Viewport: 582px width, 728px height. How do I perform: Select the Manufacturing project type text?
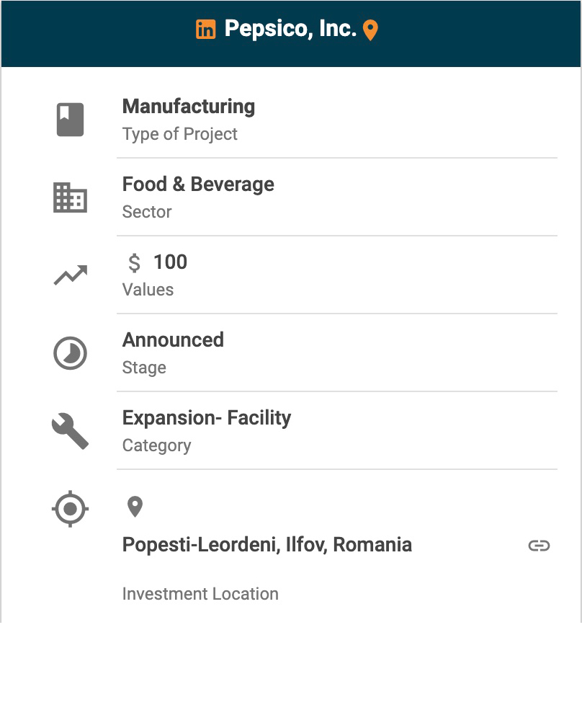(189, 107)
